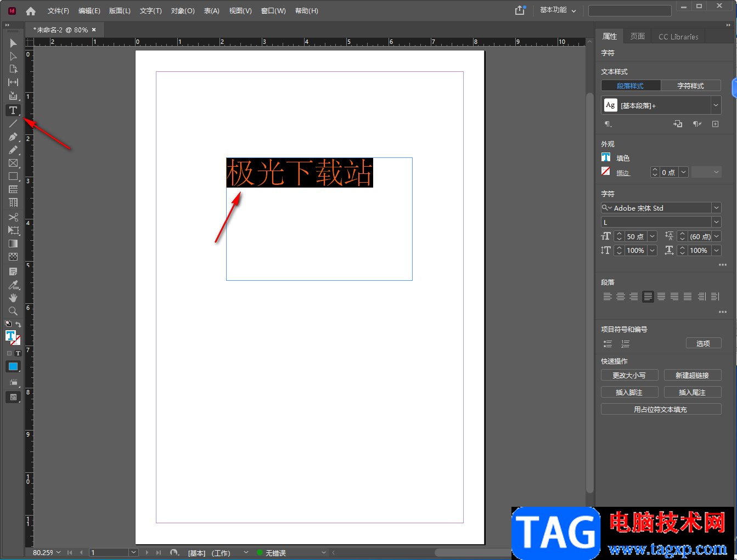Open leading (60 点) dropdown arrow

point(717,236)
